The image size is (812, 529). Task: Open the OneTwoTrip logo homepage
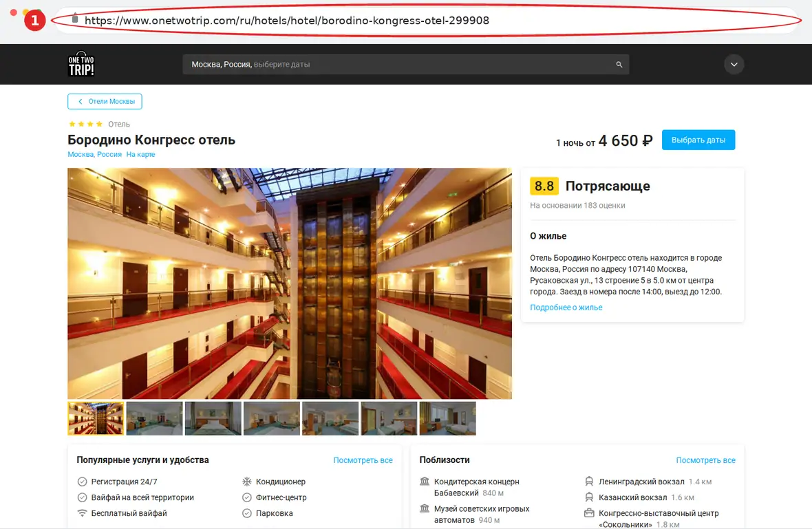coord(81,64)
